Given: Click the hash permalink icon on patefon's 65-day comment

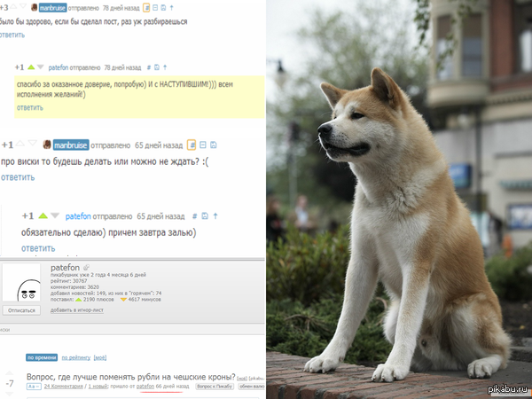Looking at the screenshot, I should click(x=194, y=216).
